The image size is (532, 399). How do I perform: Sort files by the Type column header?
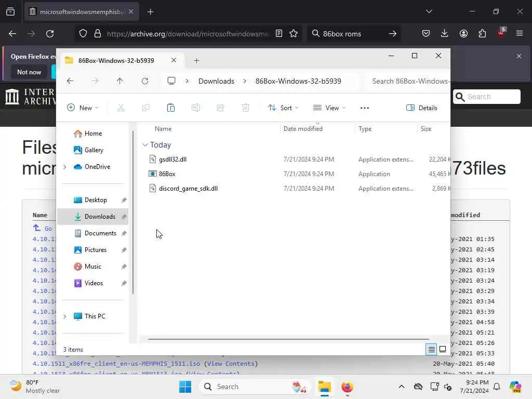point(365,129)
